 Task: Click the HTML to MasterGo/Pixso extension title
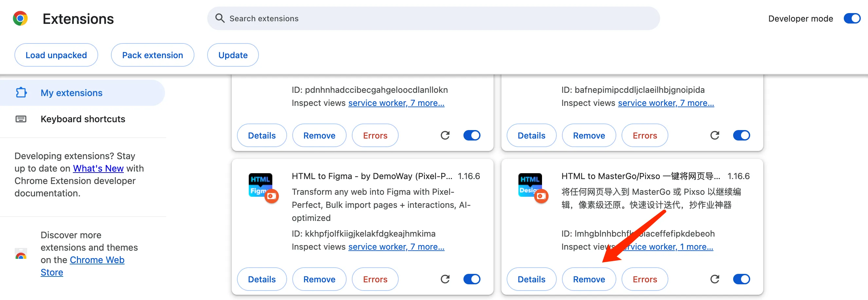click(x=641, y=176)
